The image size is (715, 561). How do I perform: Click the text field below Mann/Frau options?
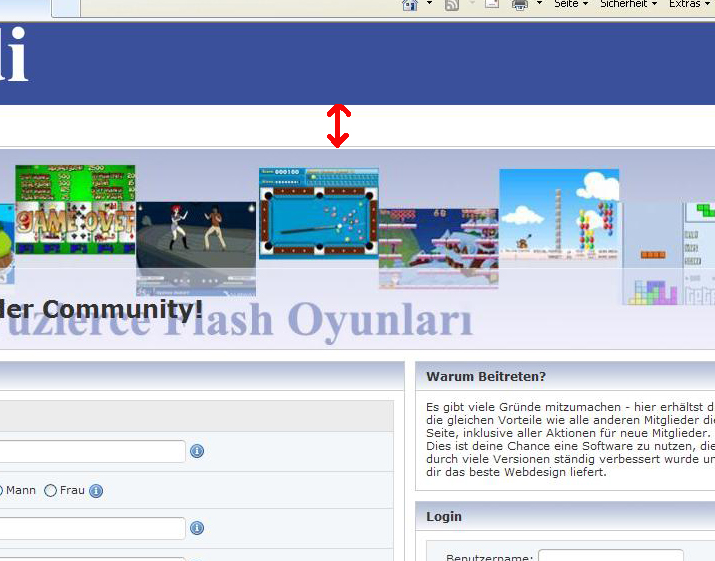(92, 528)
